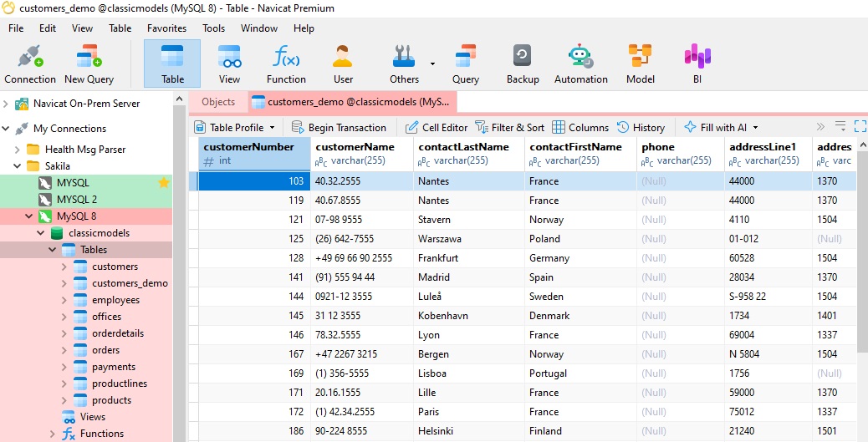The image size is (868, 442).
Task: Click the cell '+49 69 66 90 2555'
Action: click(362, 258)
